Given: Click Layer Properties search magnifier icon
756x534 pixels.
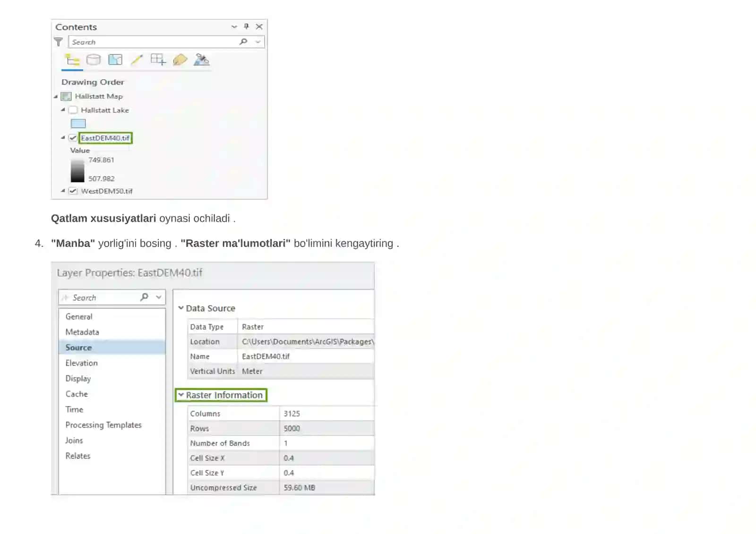Looking at the screenshot, I should coord(144,297).
